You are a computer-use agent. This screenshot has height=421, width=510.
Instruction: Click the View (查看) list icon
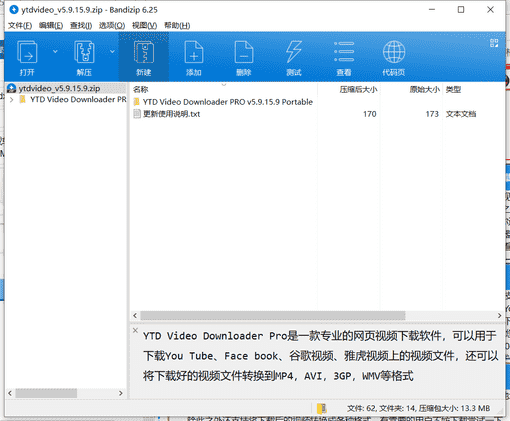(344, 52)
